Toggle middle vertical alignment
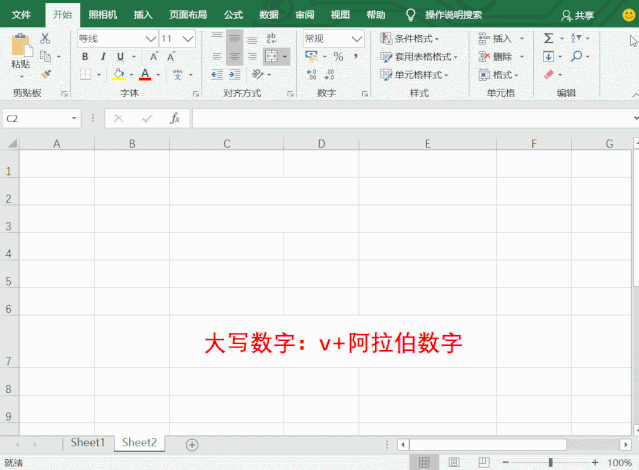Viewport: 639px width, 470px height. point(234,39)
